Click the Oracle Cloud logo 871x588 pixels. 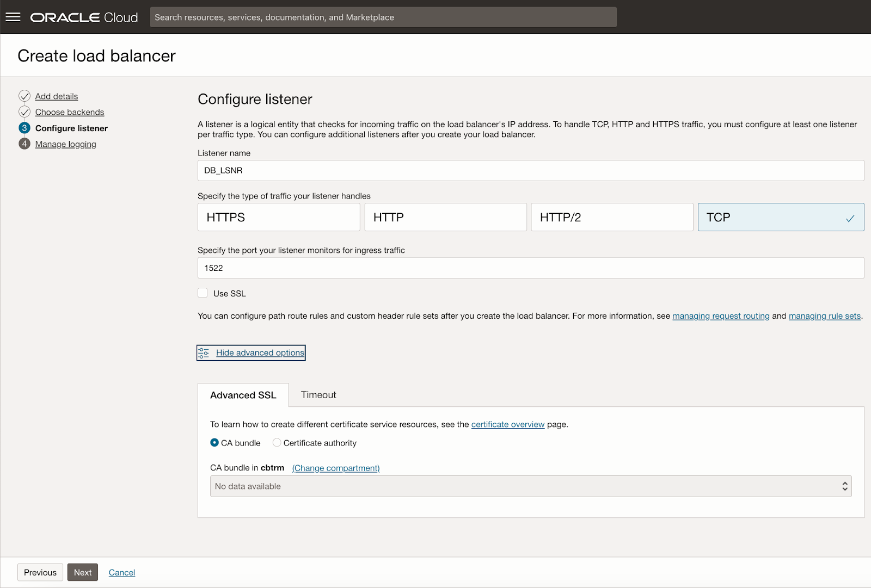pos(84,17)
